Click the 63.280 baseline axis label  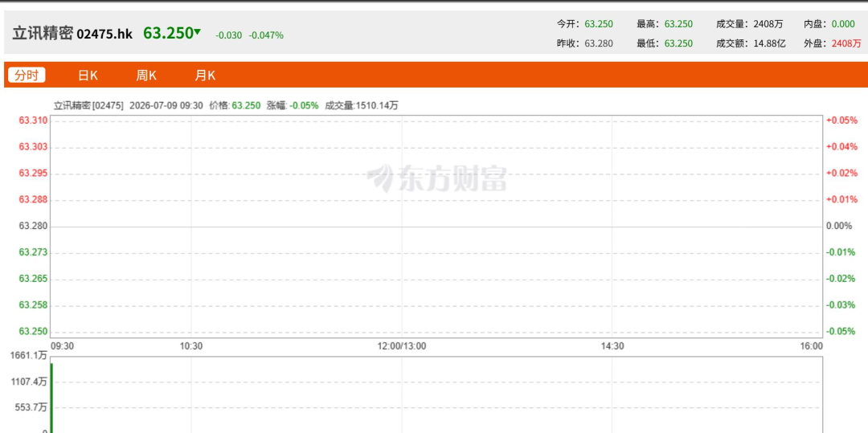(x=33, y=226)
